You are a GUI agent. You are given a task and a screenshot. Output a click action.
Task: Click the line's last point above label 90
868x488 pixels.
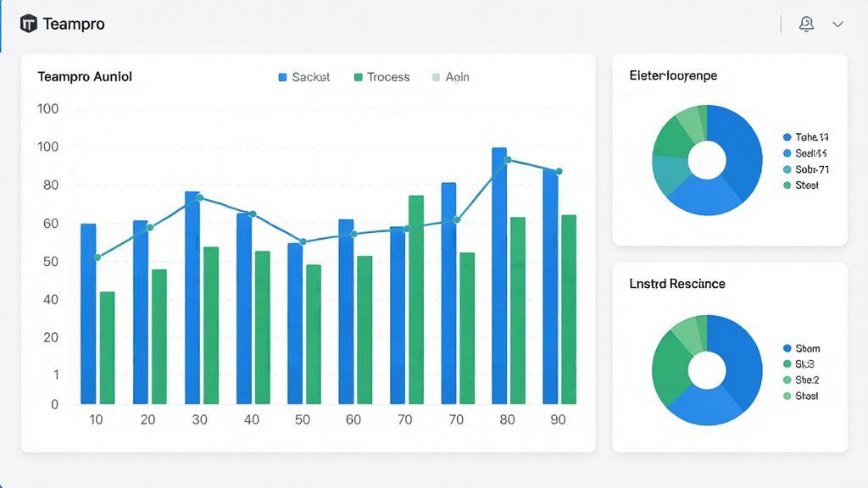(559, 171)
